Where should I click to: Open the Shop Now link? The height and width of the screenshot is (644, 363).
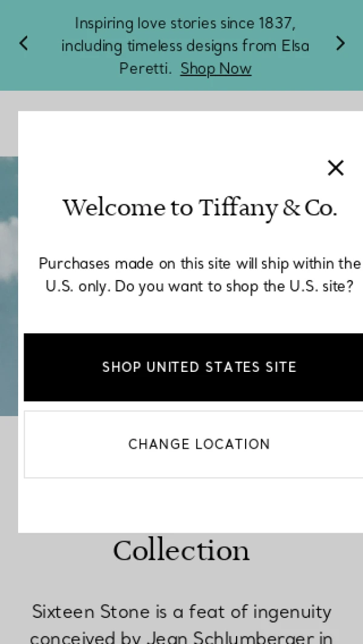click(x=215, y=69)
